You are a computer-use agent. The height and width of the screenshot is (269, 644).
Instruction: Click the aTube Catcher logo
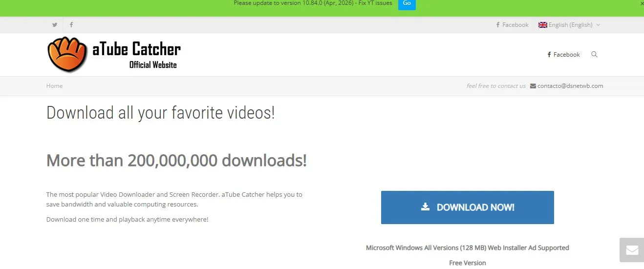pyautogui.click(x=114, y=55)
